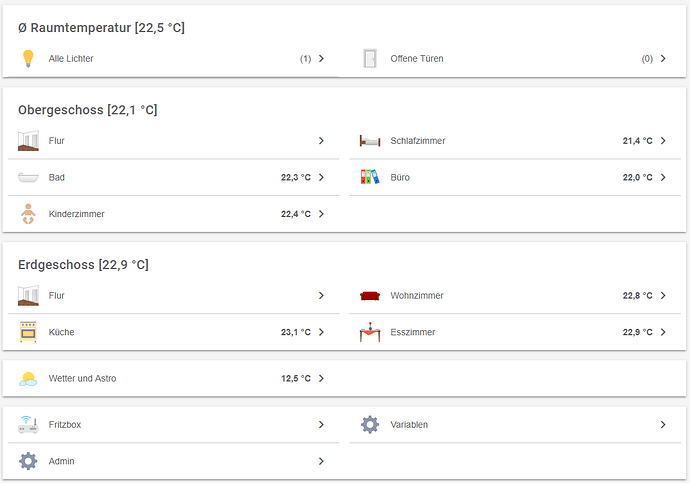Open the Obergeschoss Flur entry
Image resolution: width=690 pixels, height=483 pixels.
tap(57, 141)
